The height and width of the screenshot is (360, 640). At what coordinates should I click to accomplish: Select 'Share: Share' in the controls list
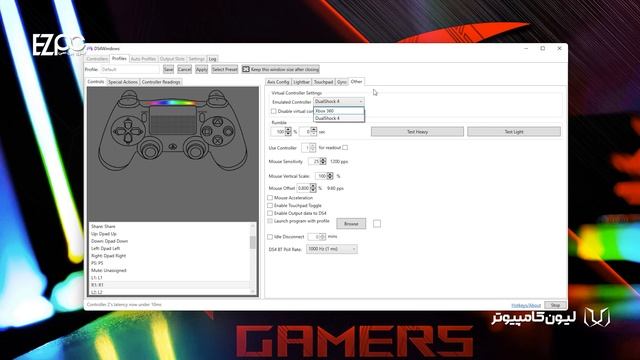(x=169, y=226)
